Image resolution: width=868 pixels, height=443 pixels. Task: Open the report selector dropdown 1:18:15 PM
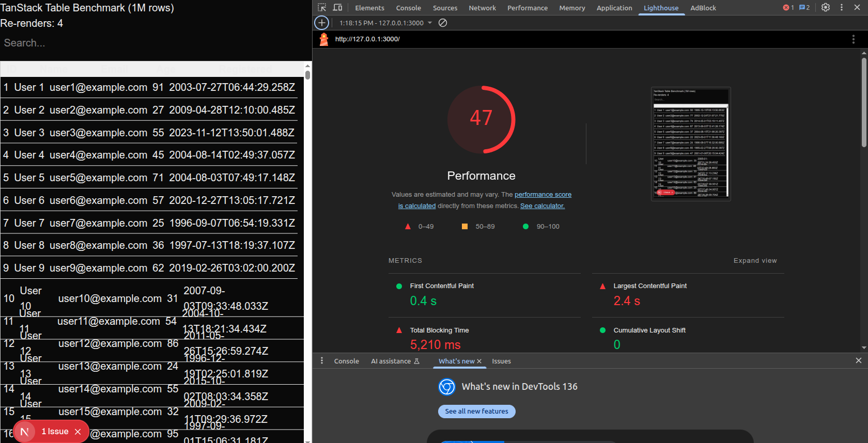[x=385, y=23]
